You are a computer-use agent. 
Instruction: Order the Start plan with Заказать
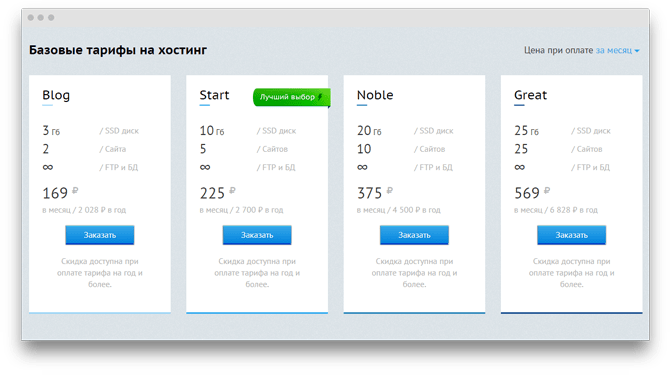tap(257, 235)
